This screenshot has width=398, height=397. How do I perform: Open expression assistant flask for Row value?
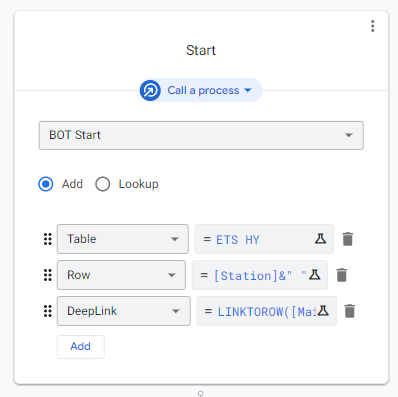pos(314,275)
